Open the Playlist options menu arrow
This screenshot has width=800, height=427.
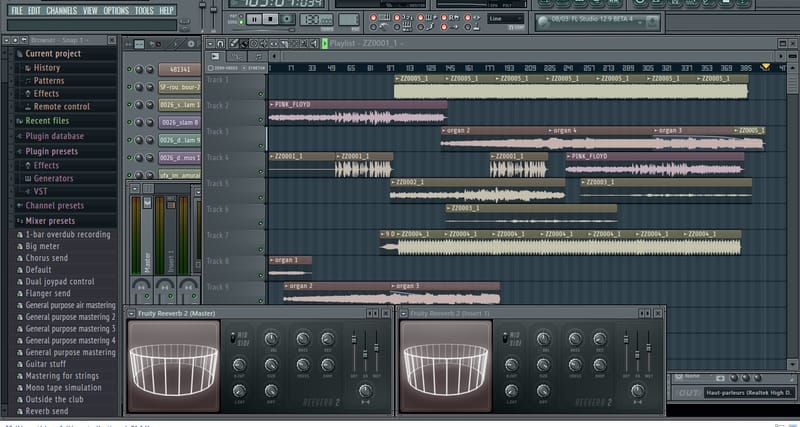point(211,44)
